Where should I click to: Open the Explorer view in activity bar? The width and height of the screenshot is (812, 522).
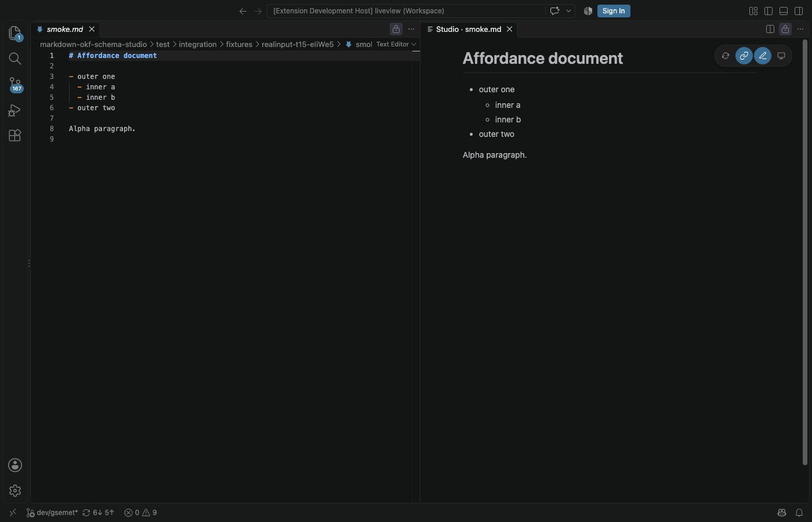tap(15, 33)
